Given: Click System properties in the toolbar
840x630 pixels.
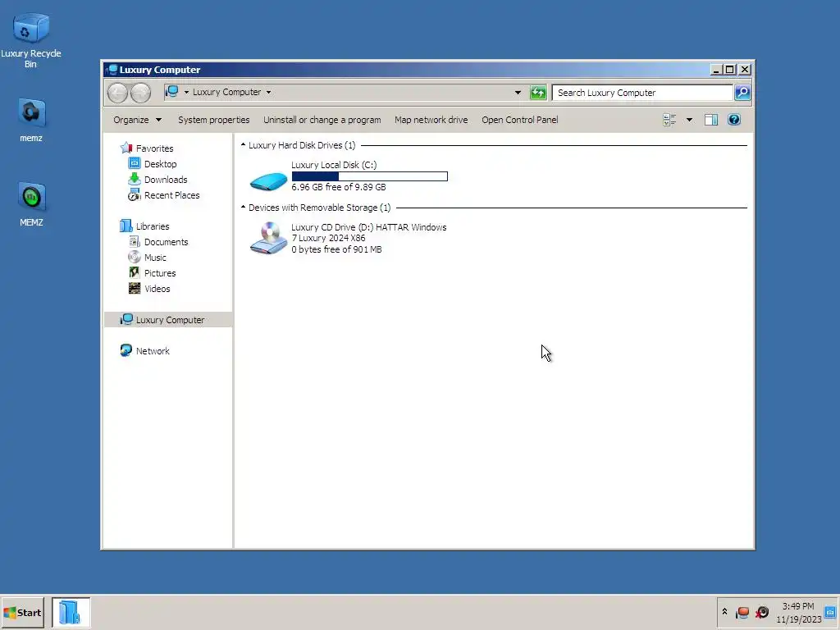Looking at the screenshot, I should pos(214,120).
